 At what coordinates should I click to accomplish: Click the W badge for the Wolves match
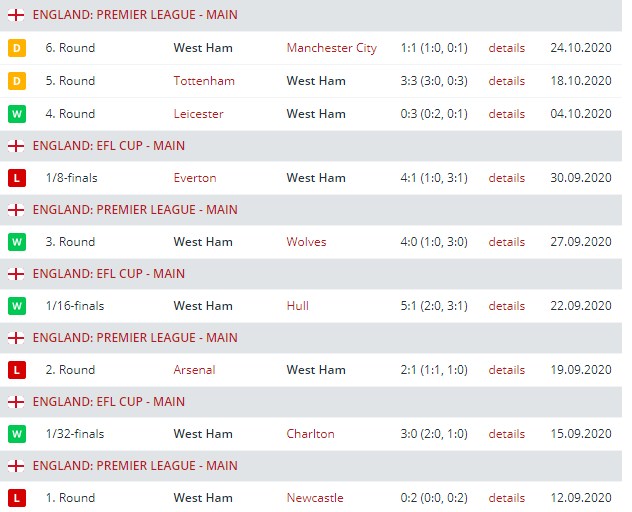click(x=16, y=242)
